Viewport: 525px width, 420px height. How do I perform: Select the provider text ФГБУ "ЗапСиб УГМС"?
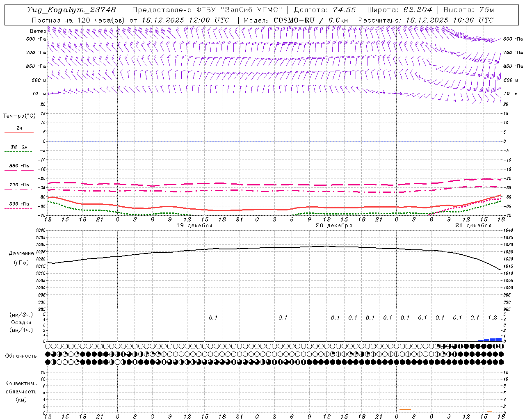click(x=240, y=9)
